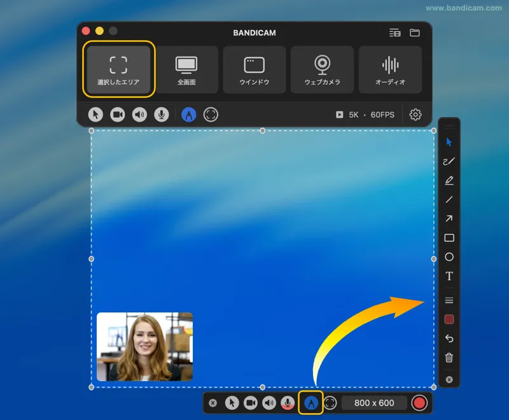
Task: Open the output folder icon
Action: coord(415,33)
